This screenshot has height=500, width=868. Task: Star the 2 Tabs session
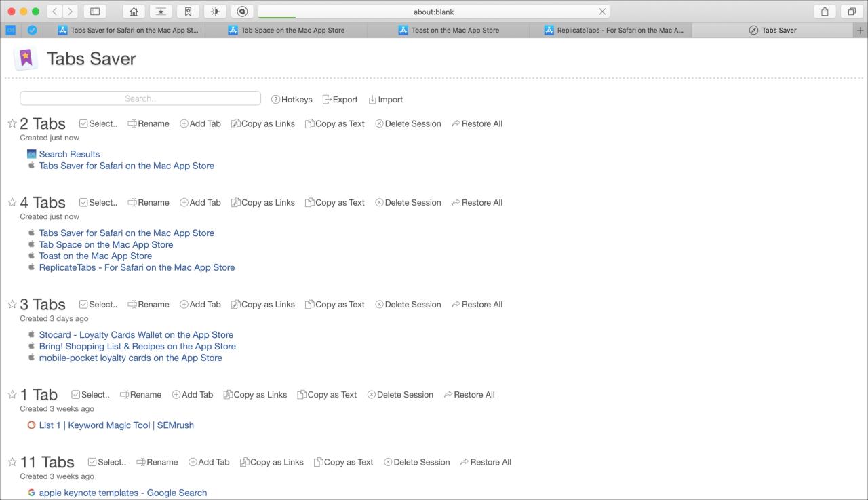(12, 123)
